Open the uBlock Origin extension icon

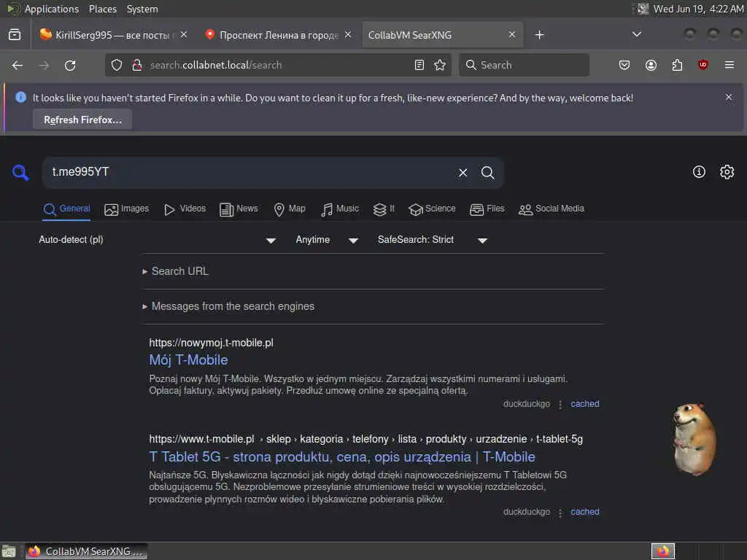tap(703, 65)
